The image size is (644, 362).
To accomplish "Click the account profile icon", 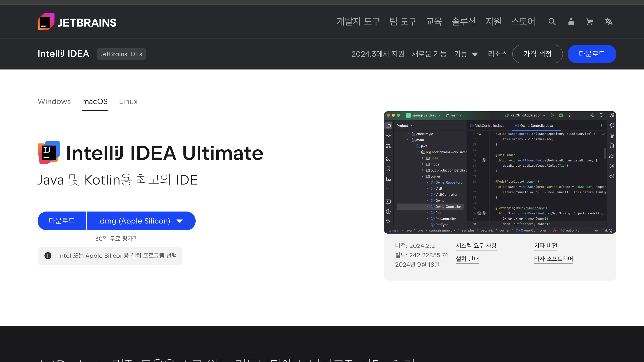I will pos(571,22).
